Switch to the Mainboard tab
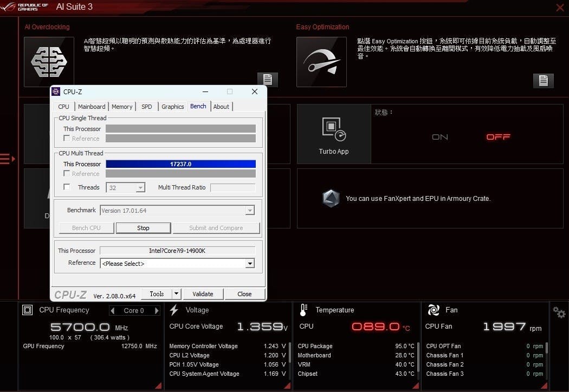Viewport: 569px width, 392px height. tap(92, 107)
